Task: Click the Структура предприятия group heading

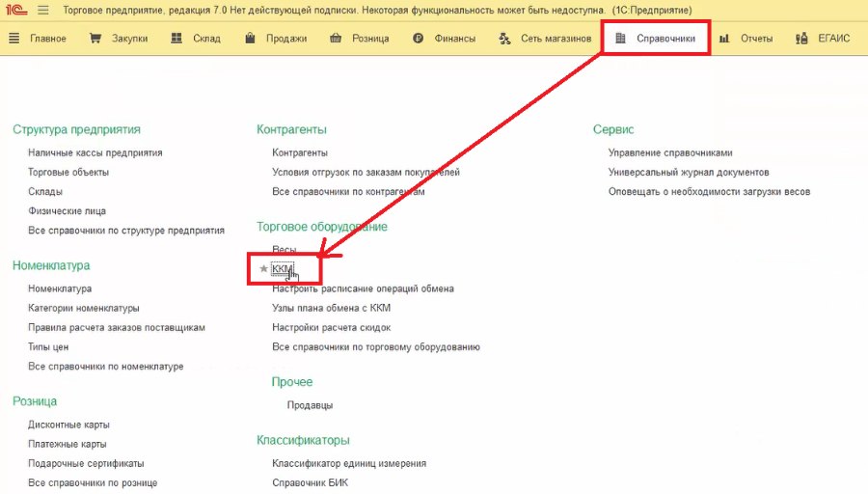Action: pyautogui.click(x=76, y=129)
